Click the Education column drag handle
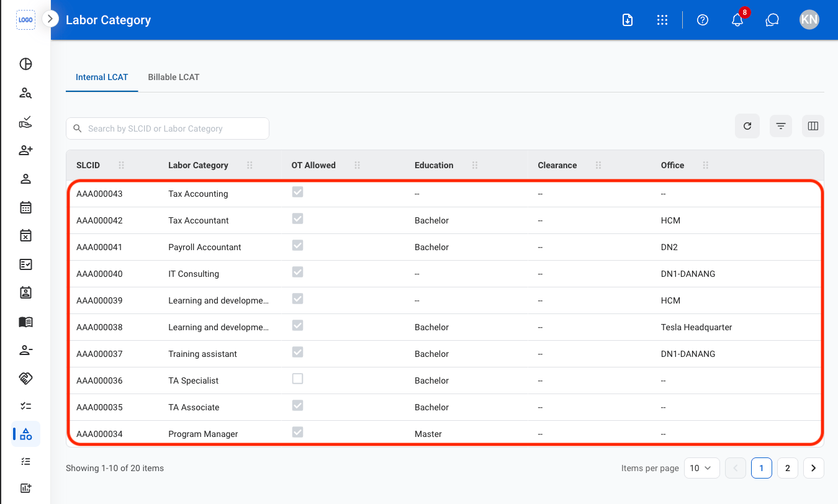Viewport: 838px width, 504px height. [475, 165]
